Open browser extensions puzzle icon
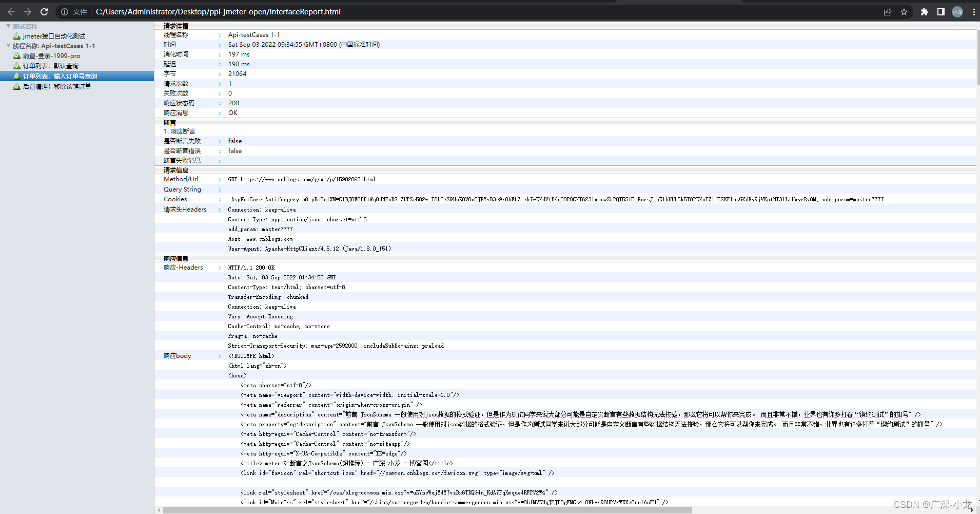 tap(925, 12)
